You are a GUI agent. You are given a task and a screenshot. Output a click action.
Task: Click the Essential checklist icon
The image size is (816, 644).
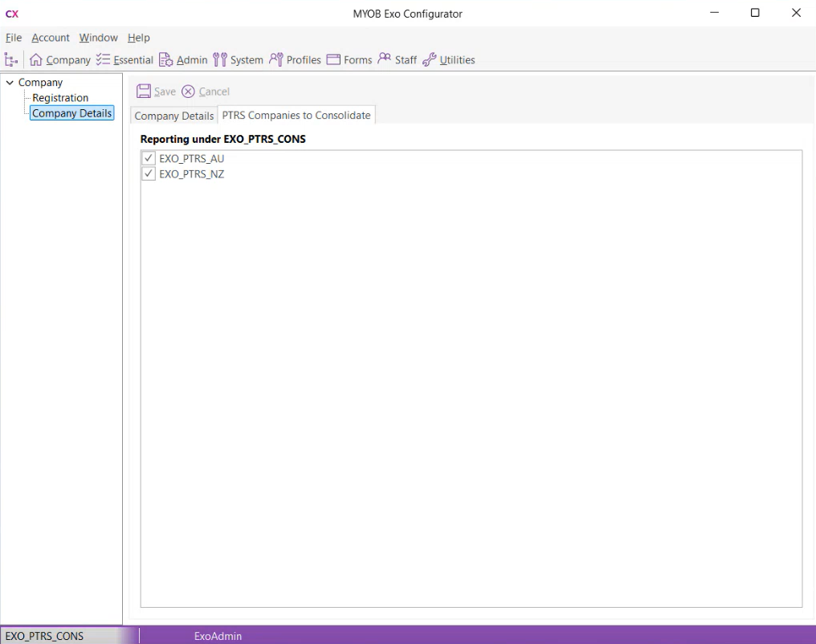pyautogui.click(x=103, y=59)
